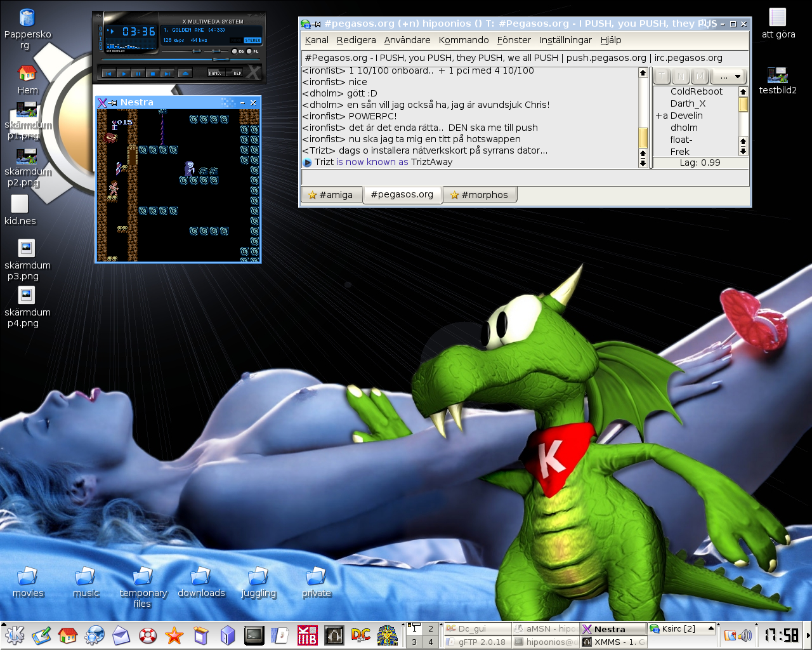
Task: Switch to Dc_gui taskbar window
Action: [477, 628]
